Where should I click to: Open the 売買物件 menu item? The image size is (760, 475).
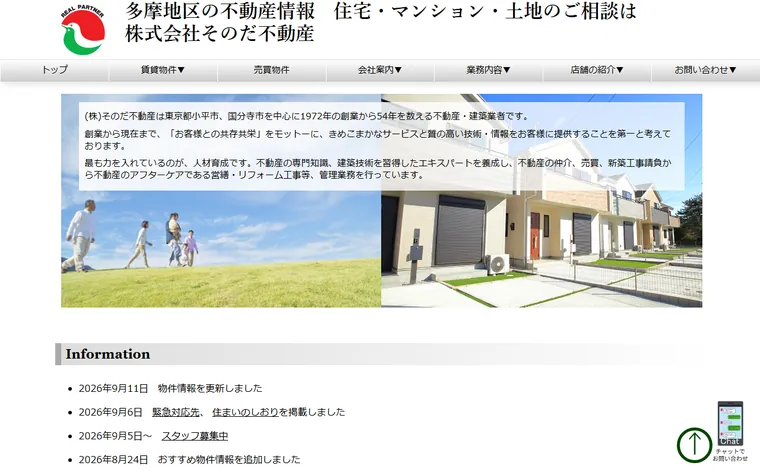pyautogui.click(x=271, y=70)
